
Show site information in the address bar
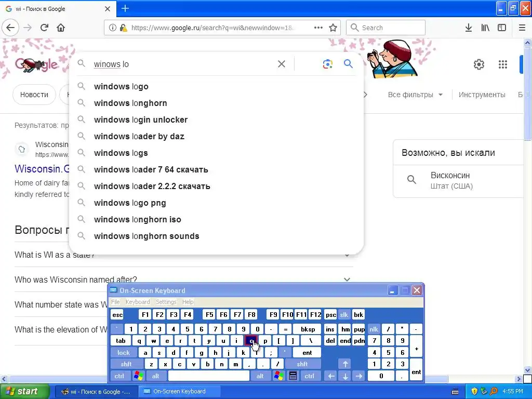[x=112, y=28]
